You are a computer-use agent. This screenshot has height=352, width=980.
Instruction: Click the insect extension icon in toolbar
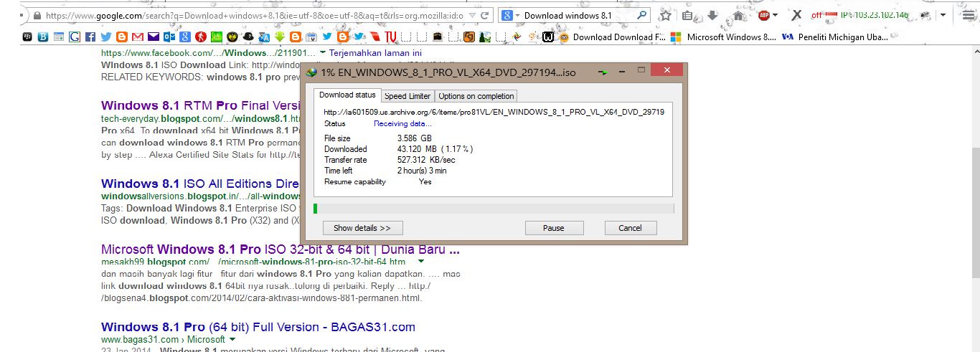coord(925,15)
